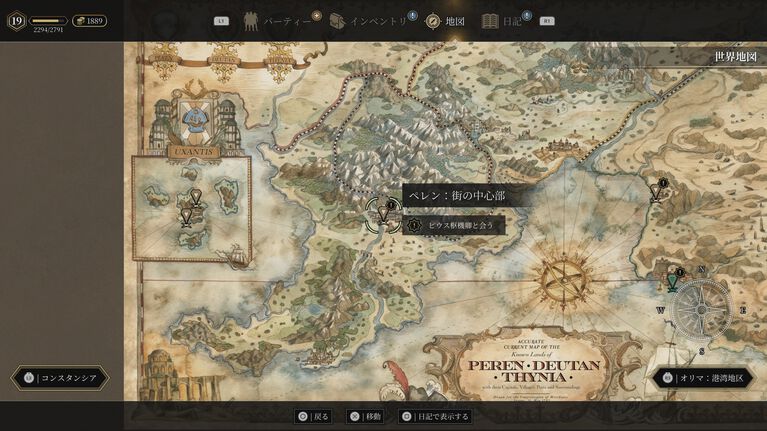The image size is (767, 431).
Task: Select the green marker near the compass rose
Action: 673,282
